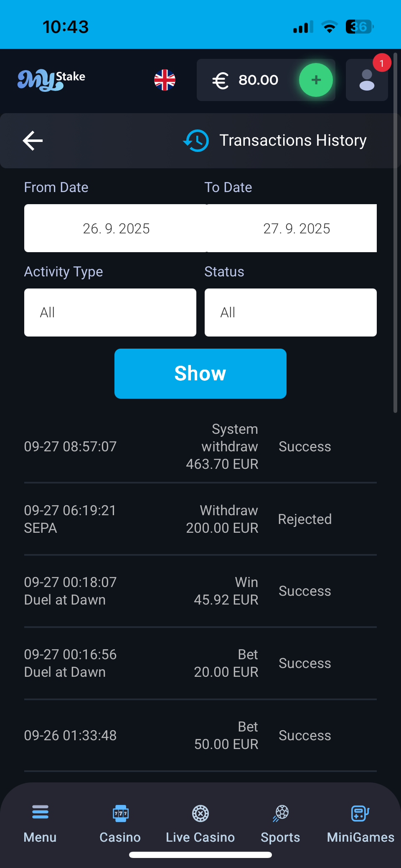401x868 pixels.
Task: Select the To Date field
Action: pyautogui.click(x=296, y=228)
